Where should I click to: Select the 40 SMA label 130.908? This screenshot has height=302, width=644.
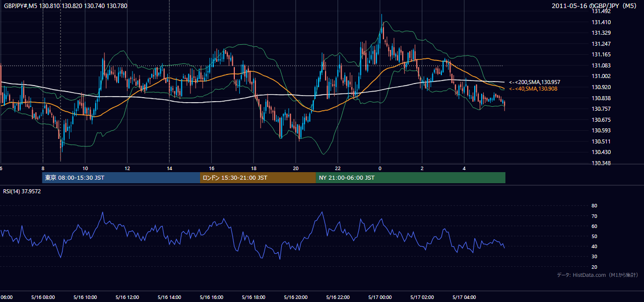(x=533, y=89)
